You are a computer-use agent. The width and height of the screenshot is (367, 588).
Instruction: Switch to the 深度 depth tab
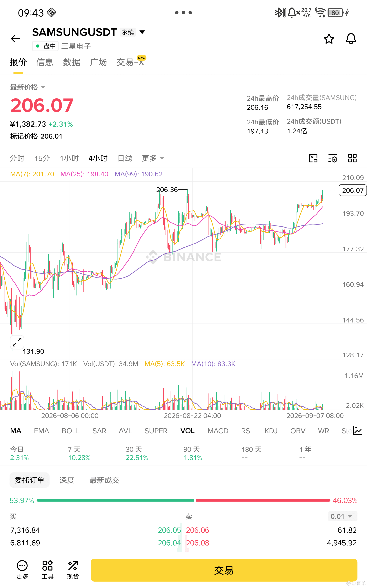(67, 480)
